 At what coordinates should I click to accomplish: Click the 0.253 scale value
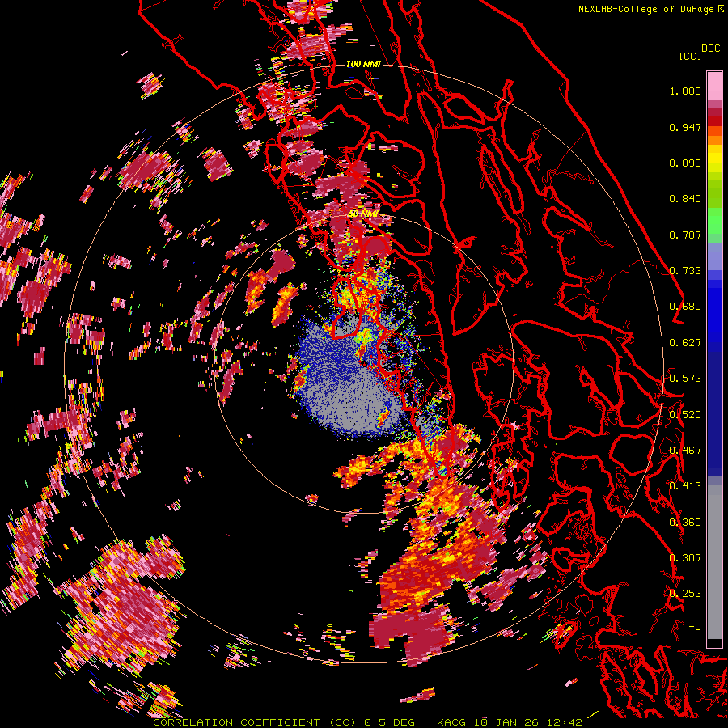(x=685, y=594)
